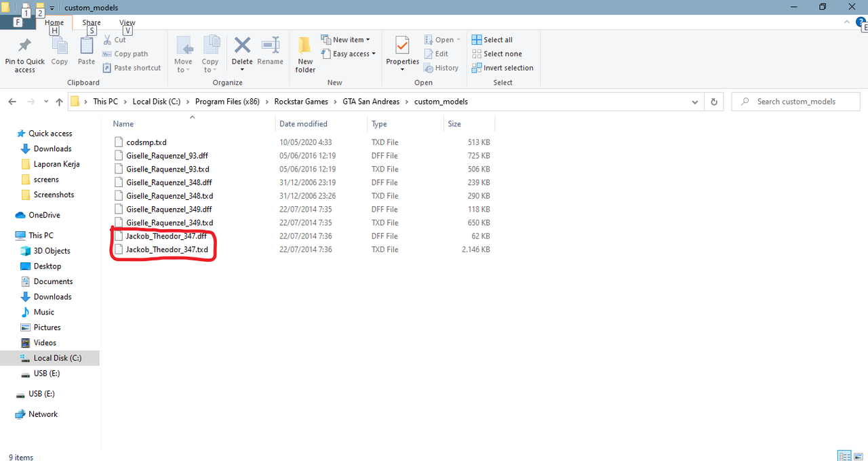The height and width of the screenshot is (461, 868).
Task: Open Pictures in sidebar
Action: 47,327
